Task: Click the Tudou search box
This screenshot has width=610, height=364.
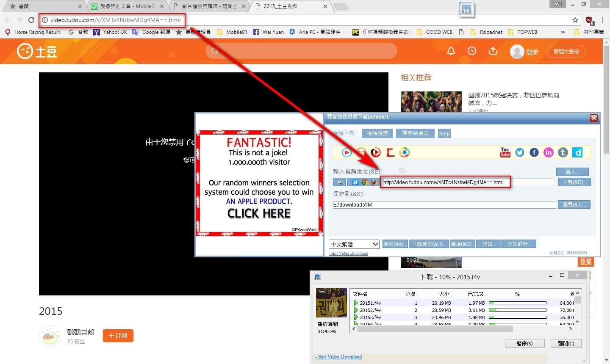Action: [x=301, y=51]
